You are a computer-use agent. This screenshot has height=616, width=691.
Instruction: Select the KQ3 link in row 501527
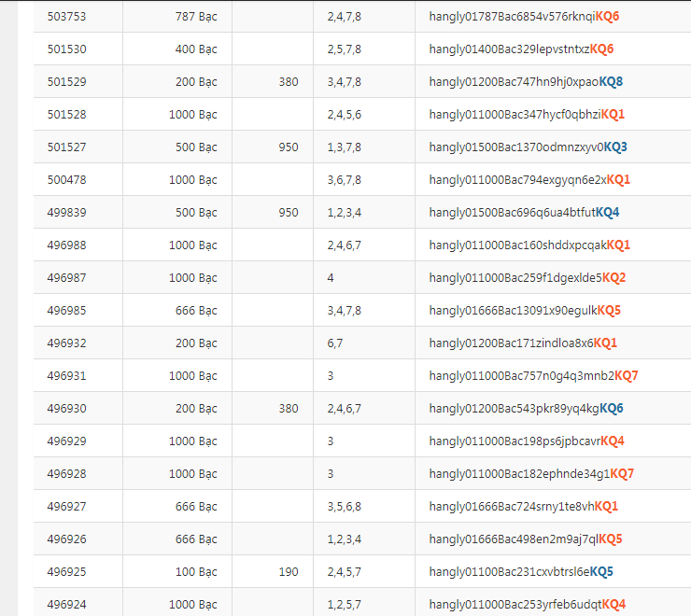coord(615,147)
